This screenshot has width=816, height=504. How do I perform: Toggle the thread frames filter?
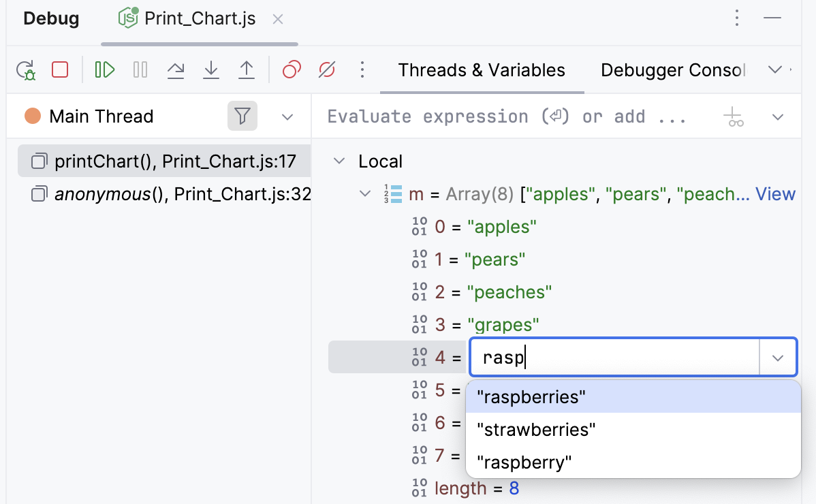(242, 116)
